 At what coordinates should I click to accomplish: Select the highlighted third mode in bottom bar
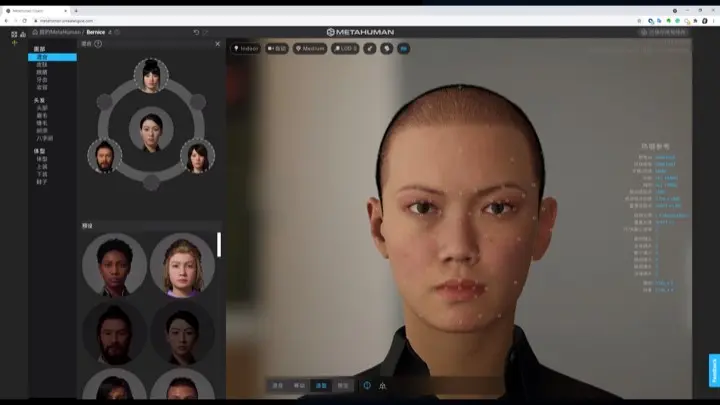click(x=320, y=385)
